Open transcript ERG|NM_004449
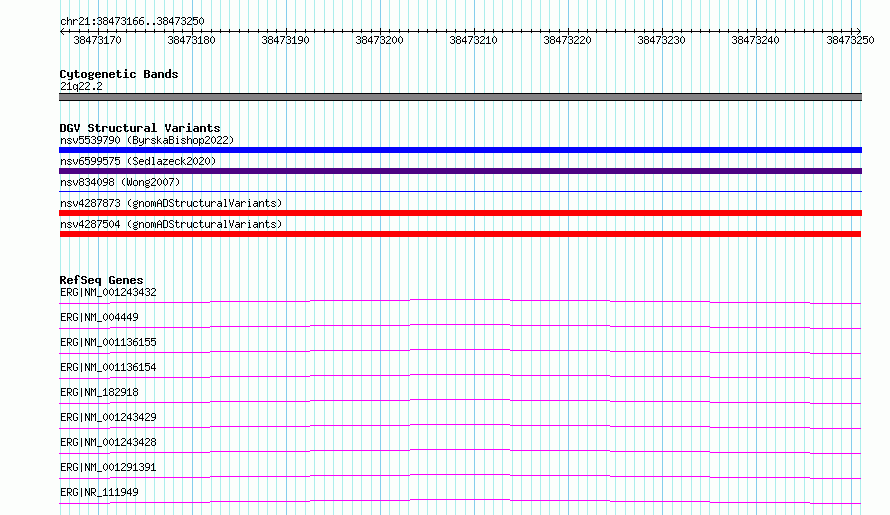 coord(99,317)
